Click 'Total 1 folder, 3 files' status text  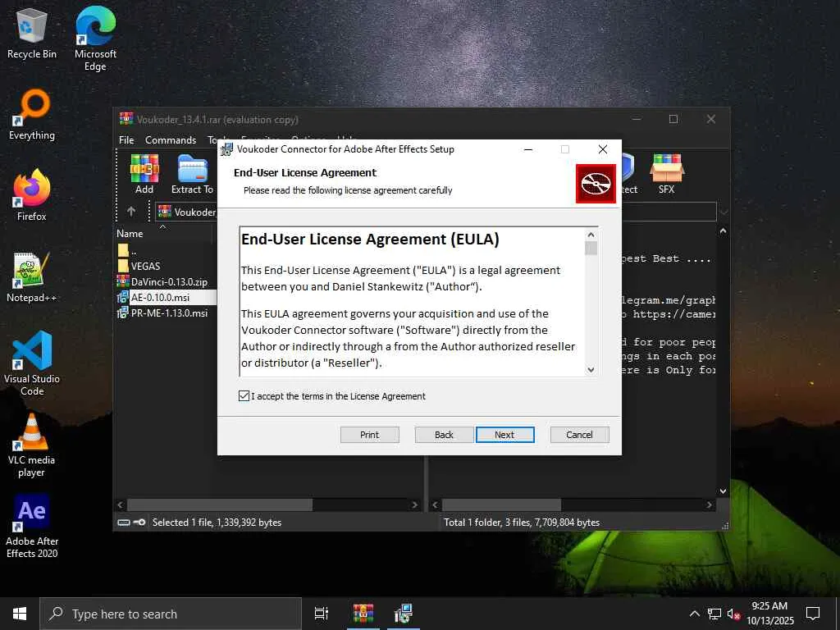pyautogui.click(x=521, y=523)
